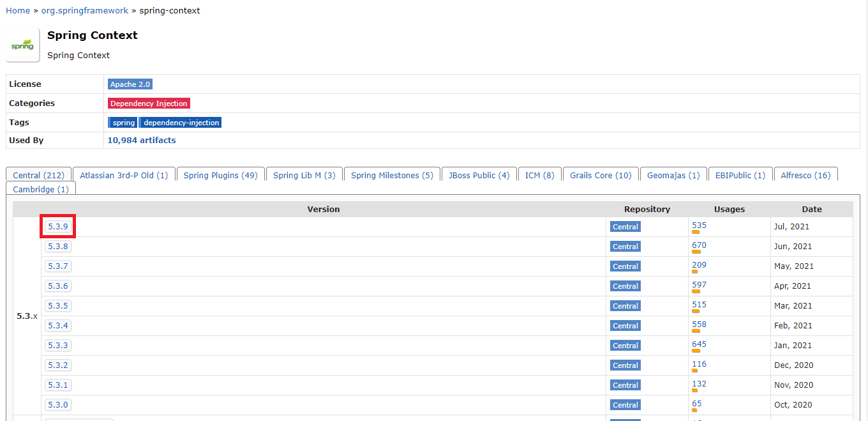Open version 5.3.9

coord(58,226)
